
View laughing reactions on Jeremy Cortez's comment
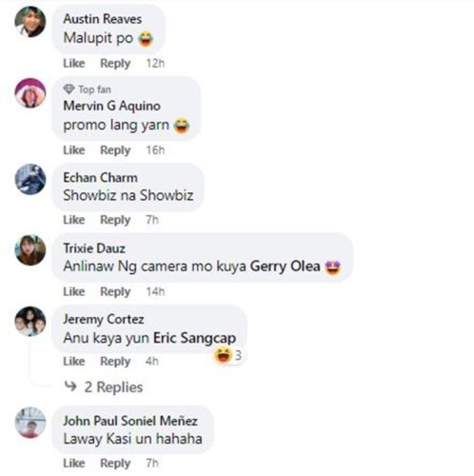[228, 355]
